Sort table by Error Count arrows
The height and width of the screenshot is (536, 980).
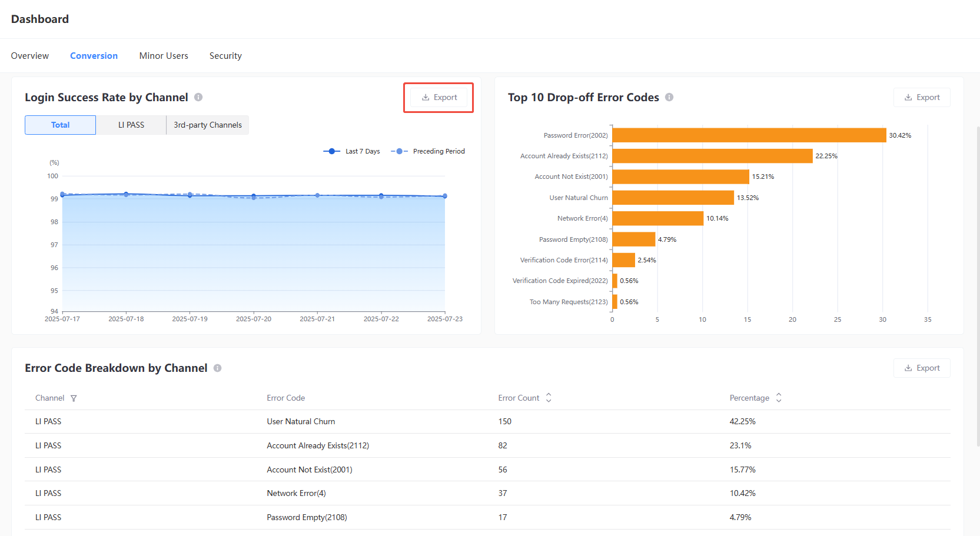pos(549,398)
